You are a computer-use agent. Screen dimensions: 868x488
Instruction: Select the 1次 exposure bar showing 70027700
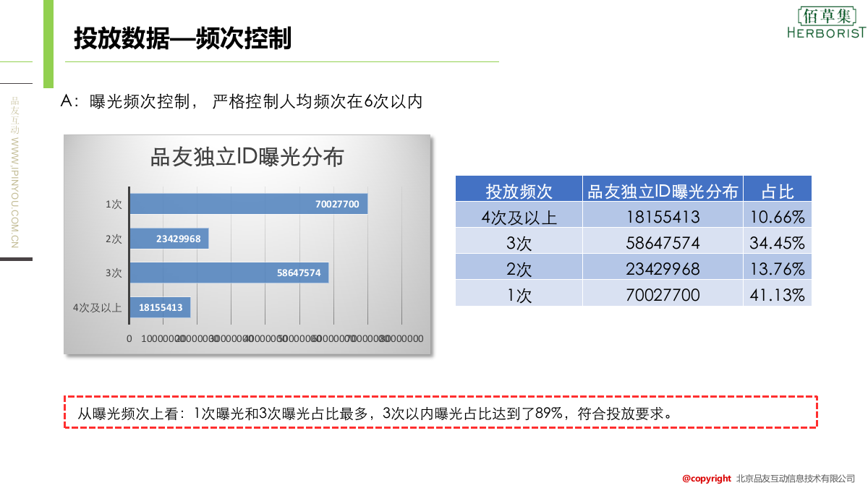click(250, 204)
